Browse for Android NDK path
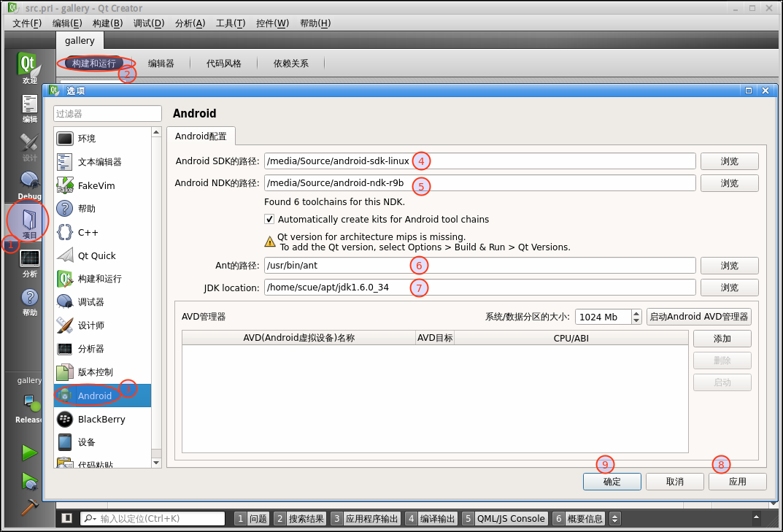Viewport: 783px width, 532px height. [x=730, y=183]
